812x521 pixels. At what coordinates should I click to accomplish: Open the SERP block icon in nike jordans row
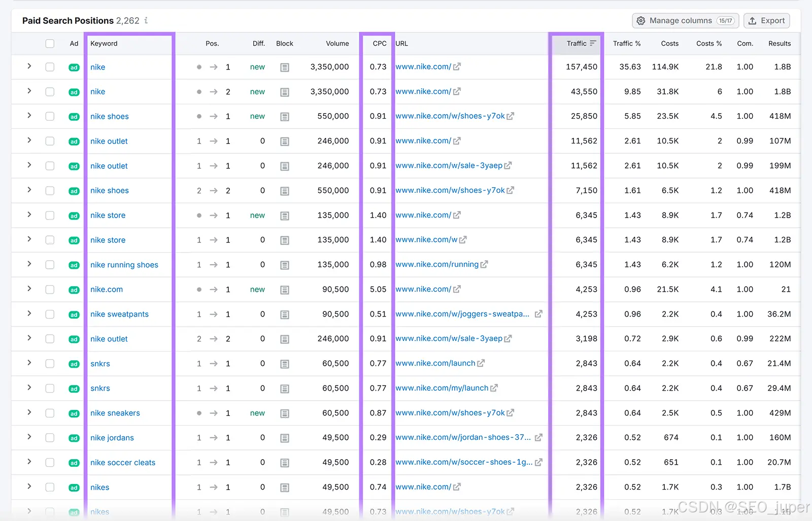click(x=285, y=438)
